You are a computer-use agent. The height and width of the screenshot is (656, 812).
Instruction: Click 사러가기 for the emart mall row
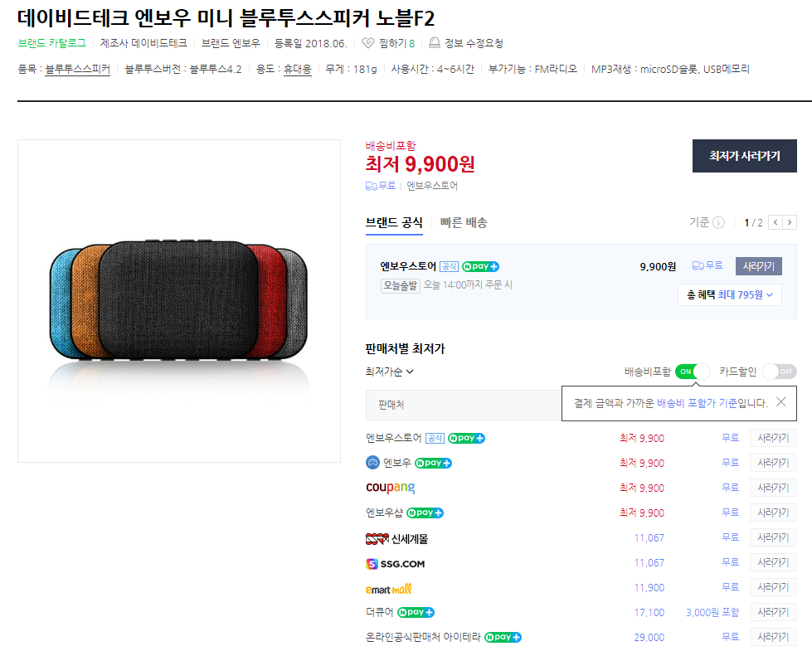(x=773, y=587)
